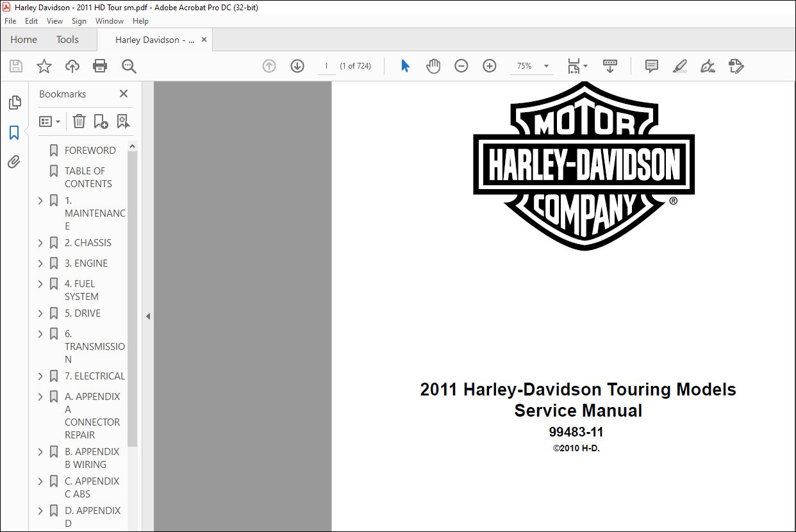Image resolution: width=796 pixels, height=532 pixels.
Task: Open the Sign menu
Action: pyautogui.click(x=79, y=21)
